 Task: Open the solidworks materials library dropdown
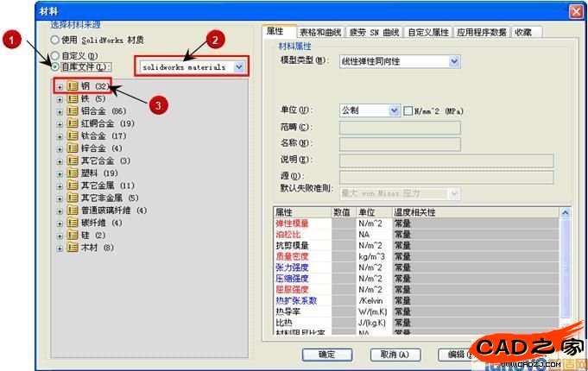[238, 66]
